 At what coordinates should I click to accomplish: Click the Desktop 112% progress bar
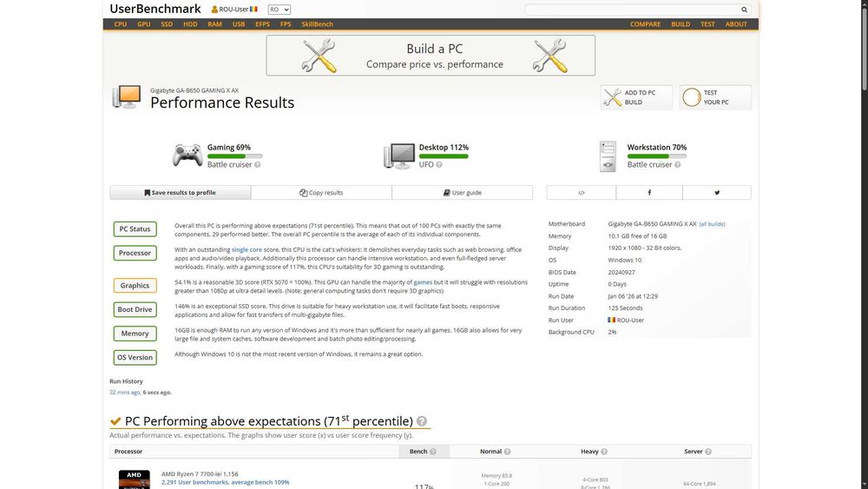pos(444,156)
